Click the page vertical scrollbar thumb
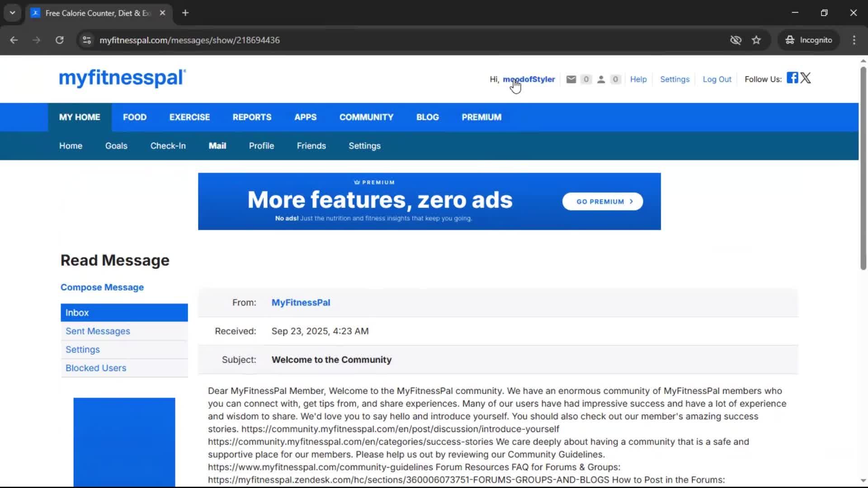This screenshot has height=488, width=868. [863, 168]
